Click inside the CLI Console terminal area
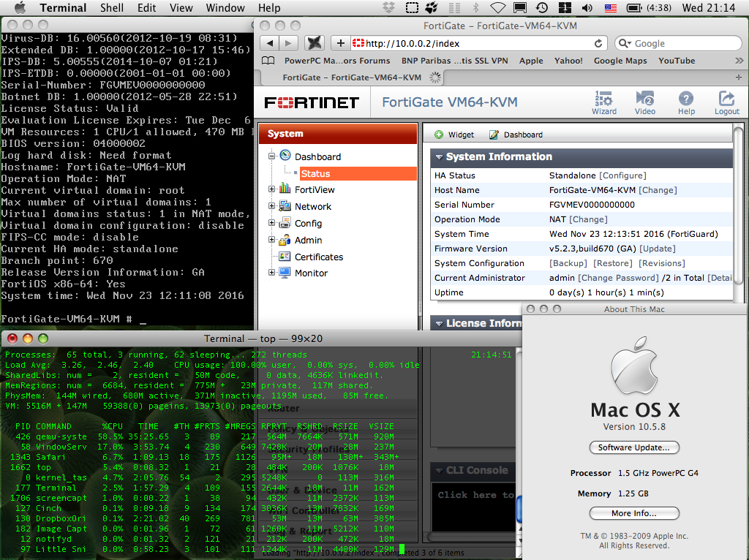This screenshot has height=560, width=749. 474,507
